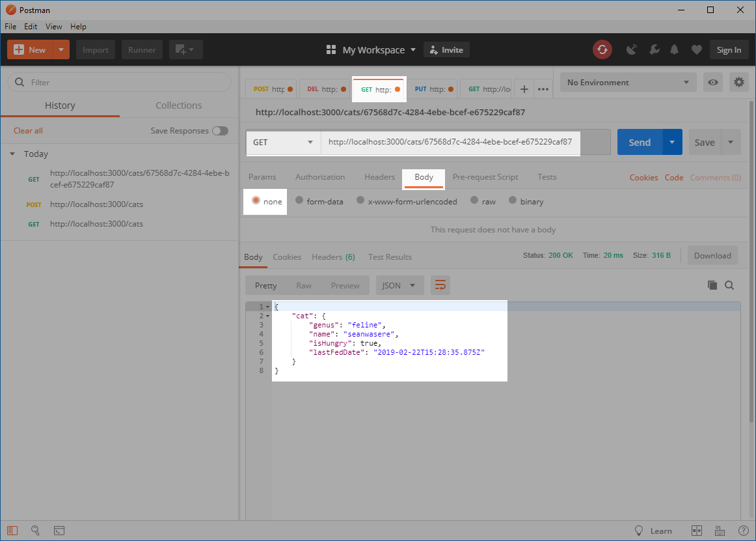756x541 pixels.
Task: Open the notifications bell icon
Action: click(675, 49)
